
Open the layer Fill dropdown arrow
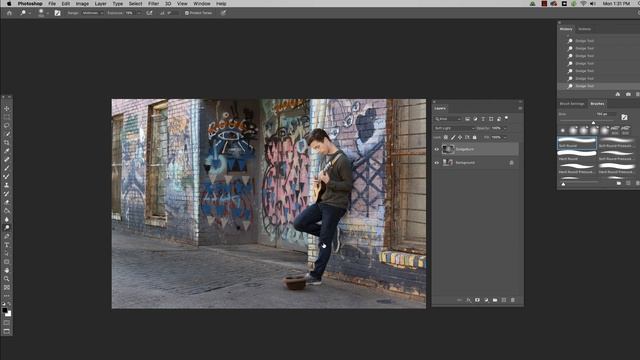(504, 138)
